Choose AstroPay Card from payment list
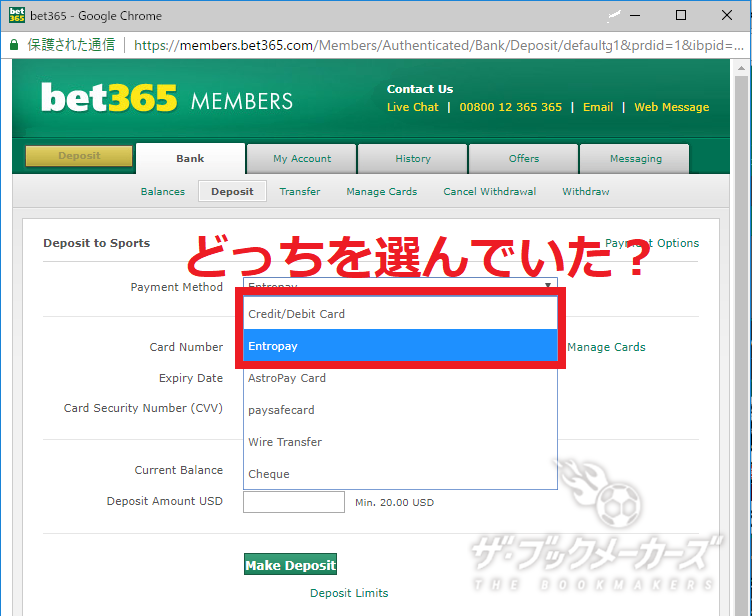The image size is (752, 616). [x=400, y=378]
